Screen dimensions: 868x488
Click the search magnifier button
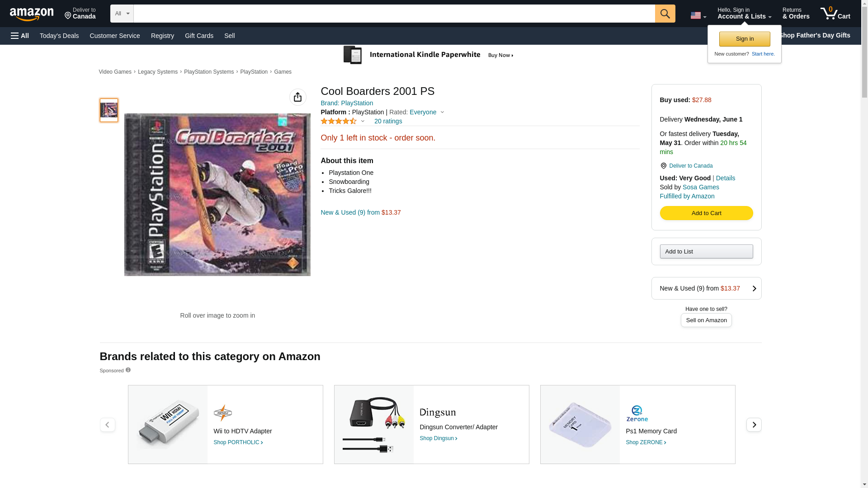coord(665,14)
